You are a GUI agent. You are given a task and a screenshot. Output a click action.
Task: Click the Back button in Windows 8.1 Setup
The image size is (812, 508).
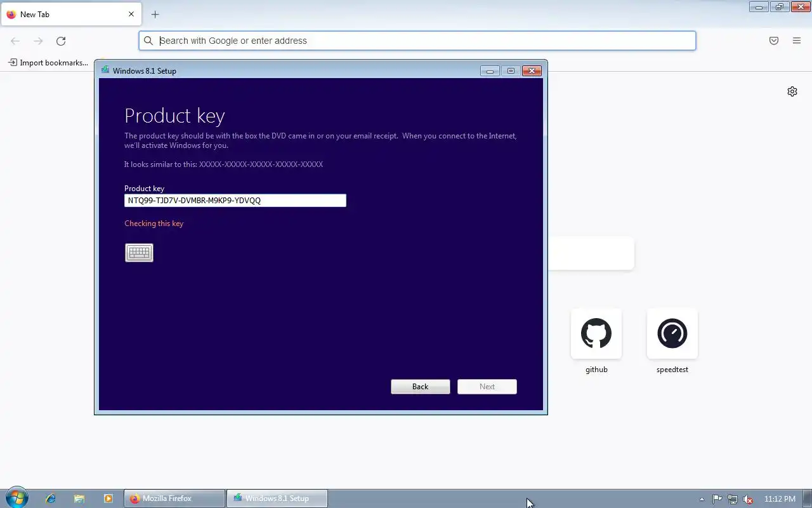[x=420, y=387]
